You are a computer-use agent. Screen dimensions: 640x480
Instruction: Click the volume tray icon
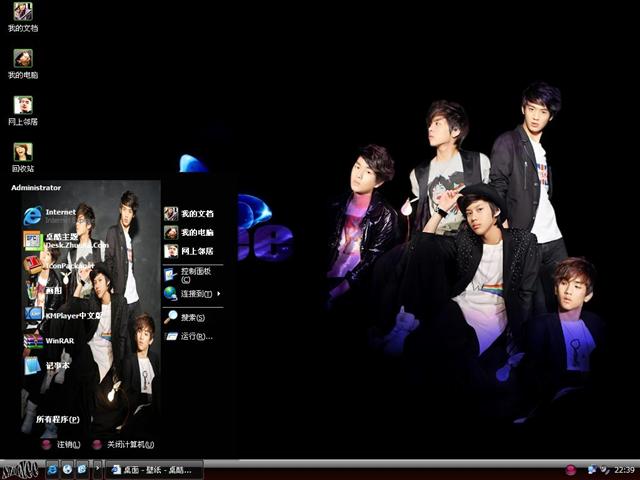point(604,470)
